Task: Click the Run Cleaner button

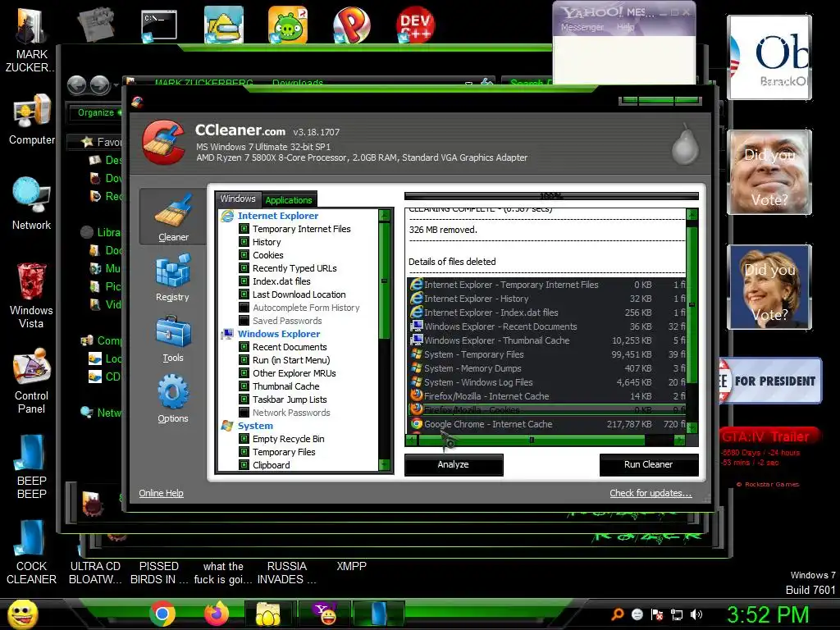Action: coord(648,464)
